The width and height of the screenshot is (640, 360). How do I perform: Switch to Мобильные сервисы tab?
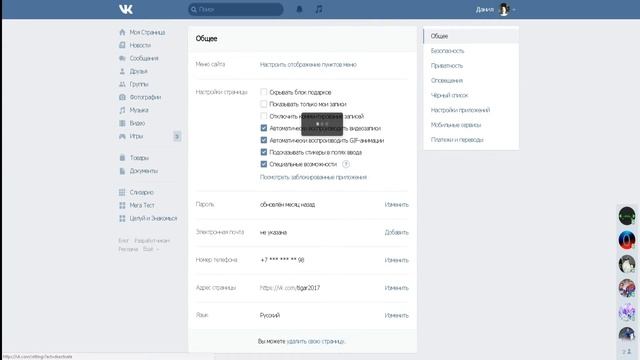(471, 125)
